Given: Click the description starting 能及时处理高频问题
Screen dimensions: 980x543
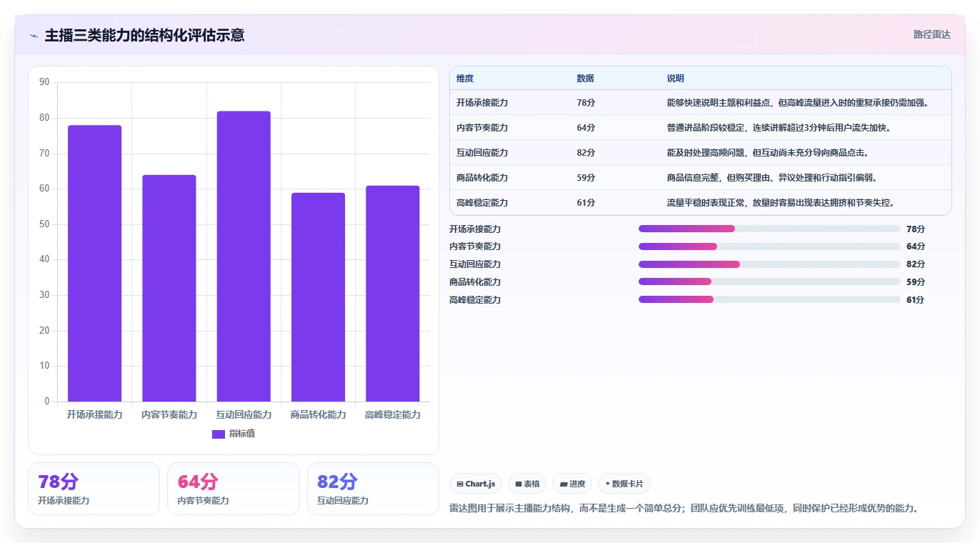Looking at the screenshot, I should click(767, 153).
